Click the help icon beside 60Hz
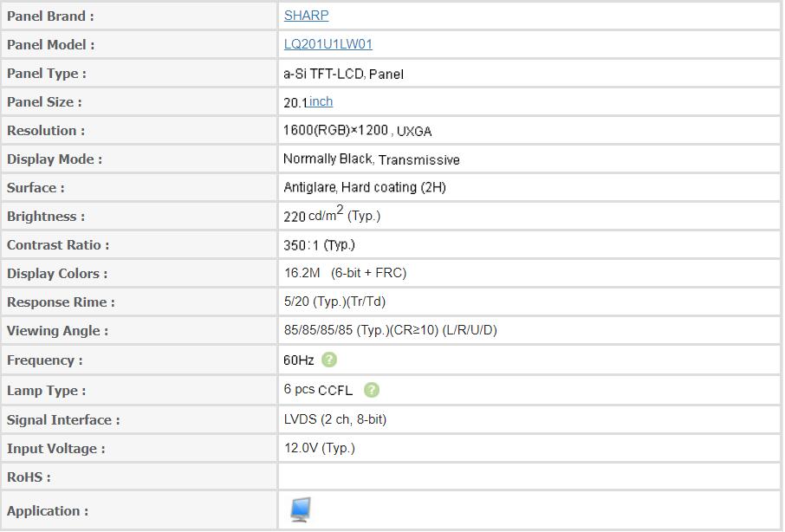Image resolution: width=785 pixels, height=532 pixels. (x=329, y=360)
